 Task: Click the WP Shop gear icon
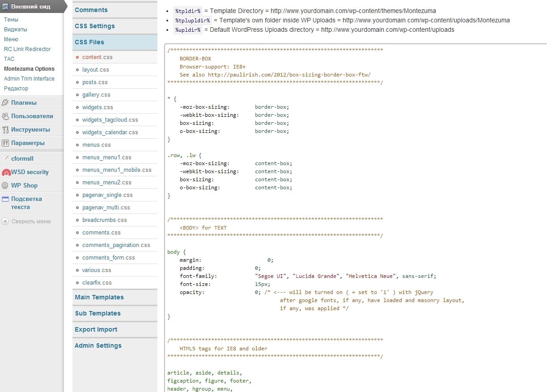pos(5,185)
